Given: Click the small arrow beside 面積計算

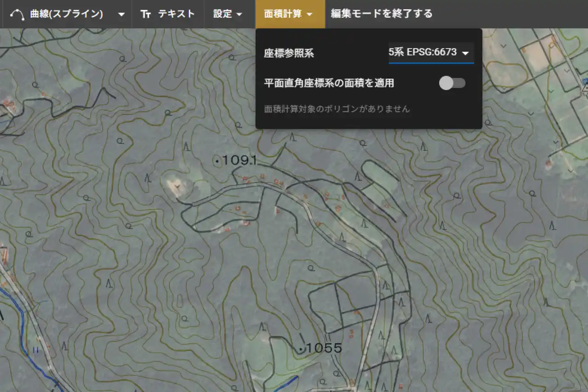Looking at the screenshot, I should [309, 14].
